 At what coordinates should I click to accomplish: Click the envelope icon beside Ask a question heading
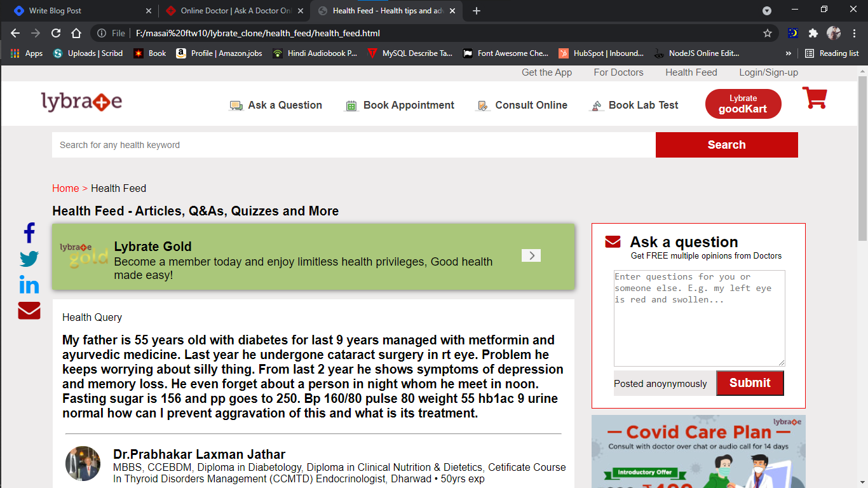tap(613, 241)
